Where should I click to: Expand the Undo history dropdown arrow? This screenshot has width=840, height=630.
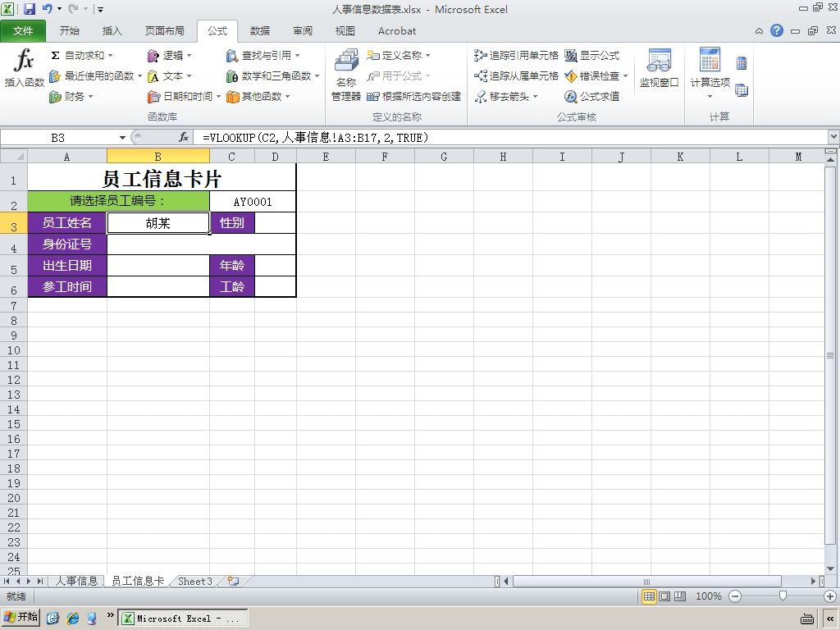pyautogui.click(x=59, y=8)
